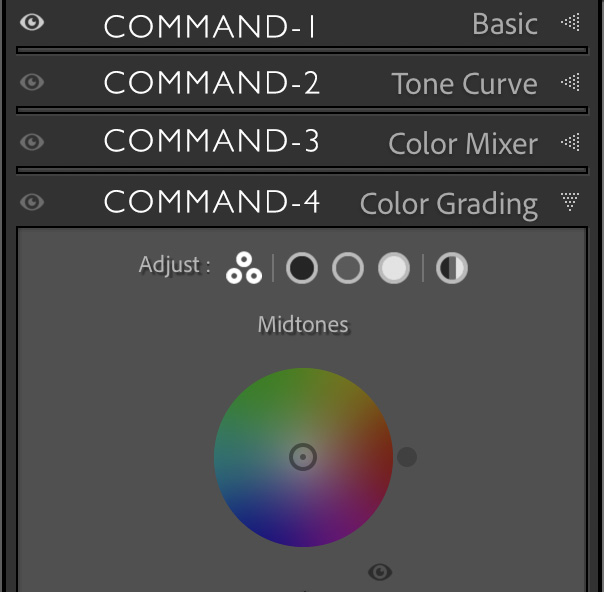The width and height of the screenshot is (604, 592).
Task: Toggle the eye icon below the color wheel
Action: click(x=380, y=572)
